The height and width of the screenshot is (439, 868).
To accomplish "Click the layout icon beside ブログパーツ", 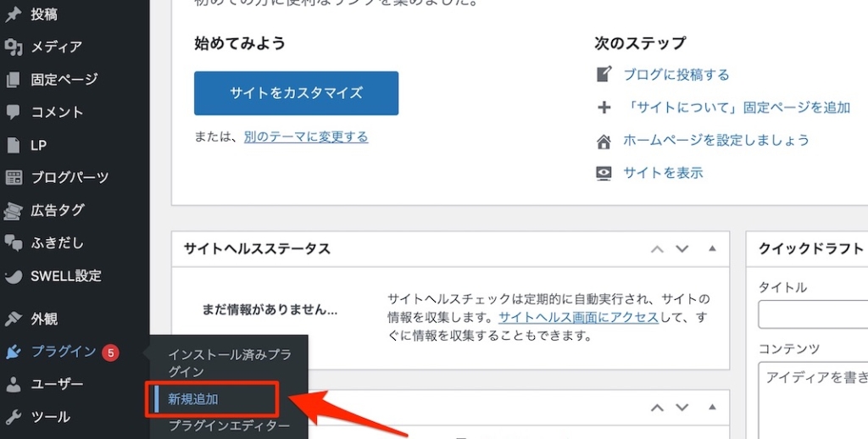I will 14,178.
